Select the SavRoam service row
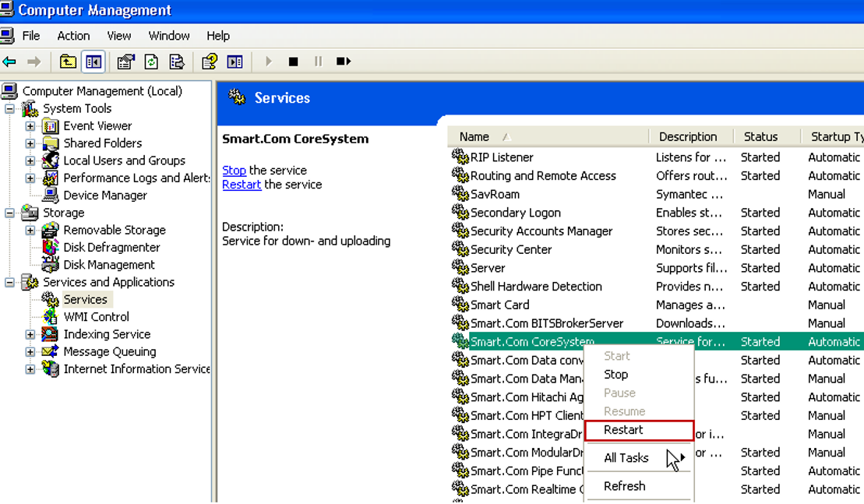 495,195
